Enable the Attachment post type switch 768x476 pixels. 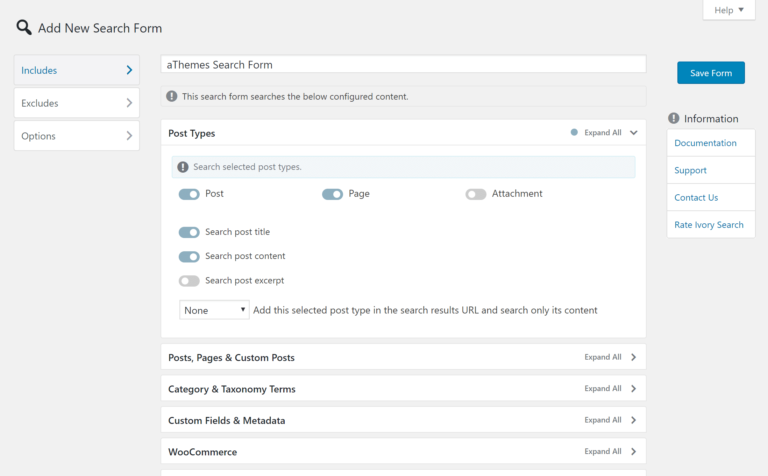point(475,194)
